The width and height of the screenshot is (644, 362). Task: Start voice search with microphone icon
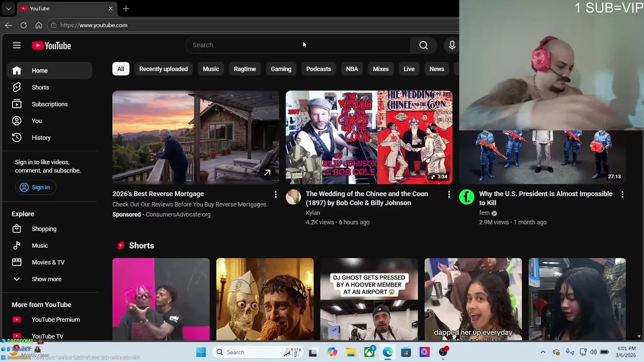(452, 45)
